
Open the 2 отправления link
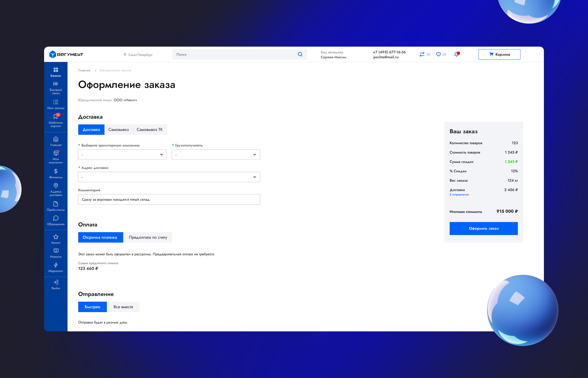point(459,195)
